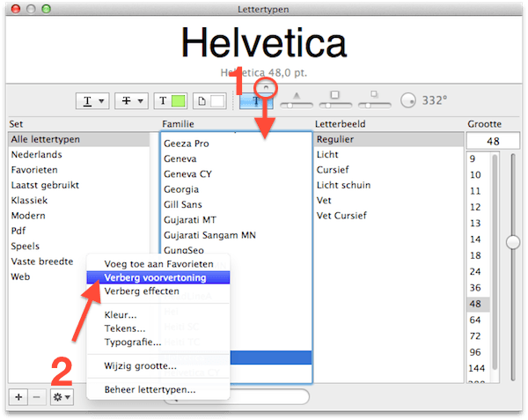Select Gill Sans font family
Screen dimensions: 528x420
[x=237, y=204]
